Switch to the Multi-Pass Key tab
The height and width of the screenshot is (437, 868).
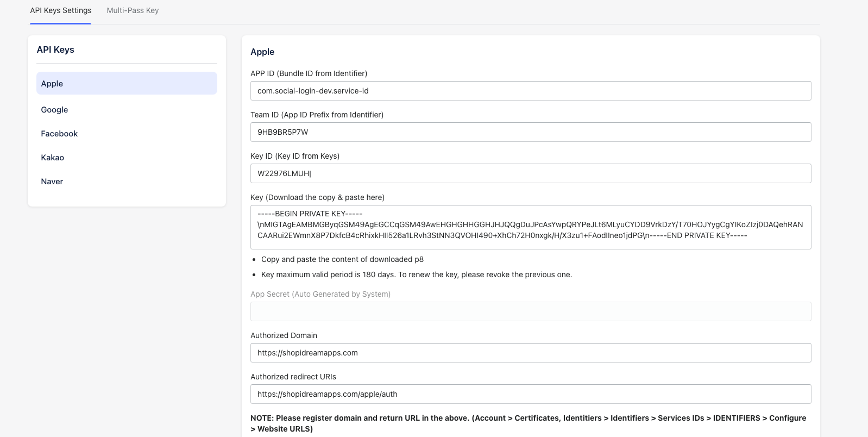133,10
